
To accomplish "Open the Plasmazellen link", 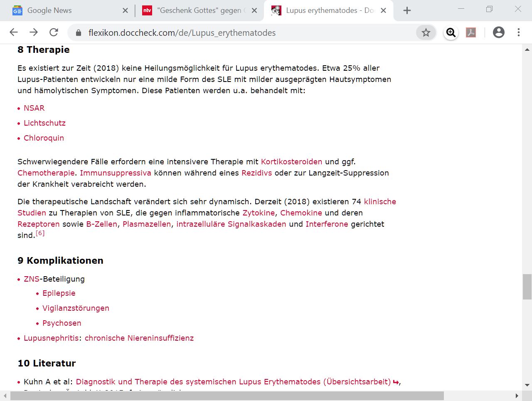I will tap(147, 224).
